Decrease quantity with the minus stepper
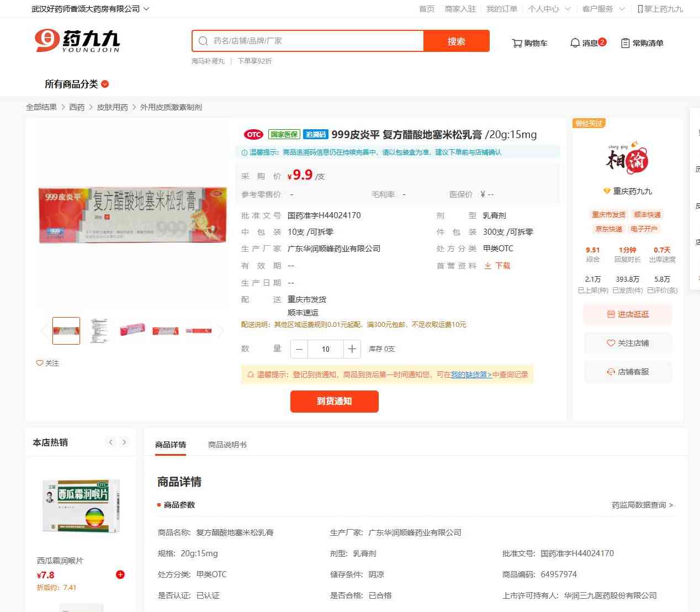Screen dimensions: 700x612 click(299, 349)
